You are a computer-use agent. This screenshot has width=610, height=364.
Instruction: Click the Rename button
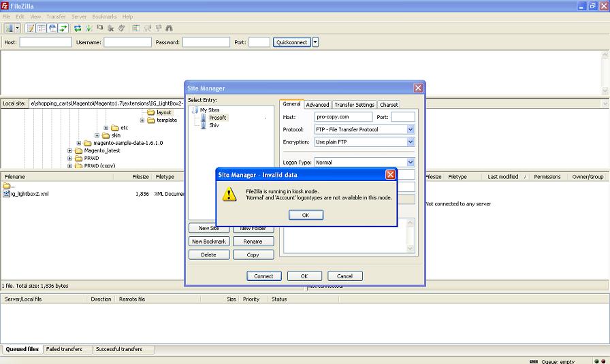click(253, 242)
